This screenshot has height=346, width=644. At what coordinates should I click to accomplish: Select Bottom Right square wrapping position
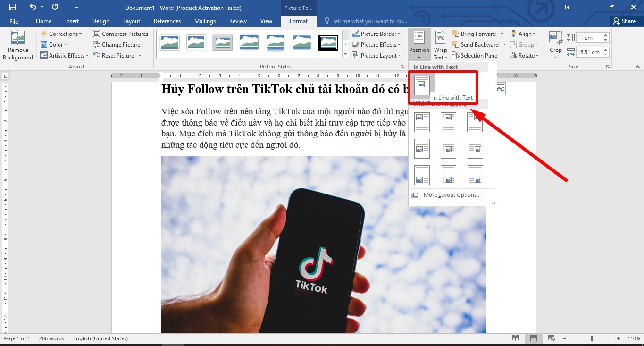(x=475, y=175)
